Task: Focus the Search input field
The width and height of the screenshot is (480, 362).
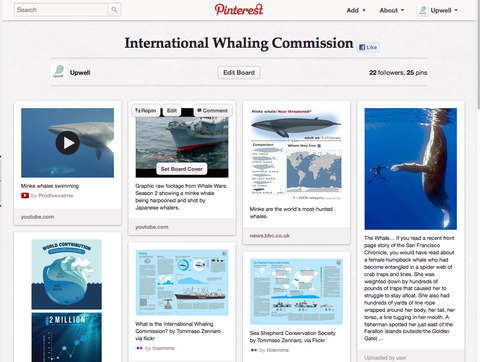Action: click(x=61, y=10)
